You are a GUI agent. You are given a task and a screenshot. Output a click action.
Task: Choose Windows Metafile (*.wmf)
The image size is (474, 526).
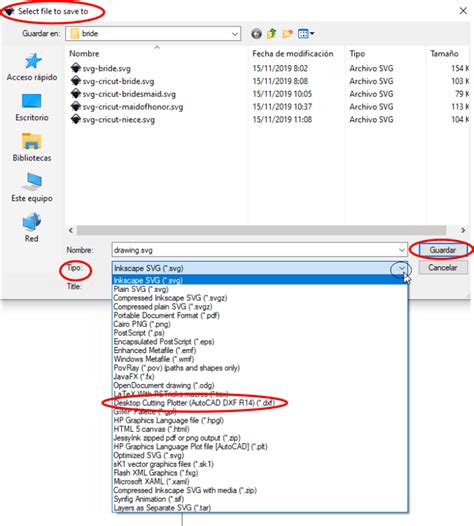[260, 359]
